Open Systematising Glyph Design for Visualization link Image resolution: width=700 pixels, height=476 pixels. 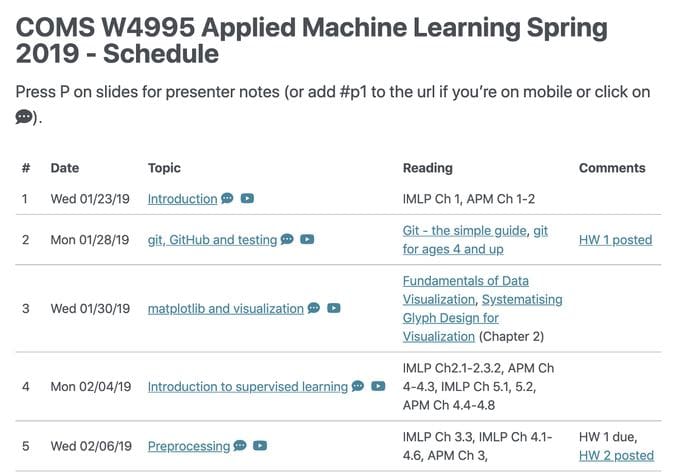click(x=483, y=317)
